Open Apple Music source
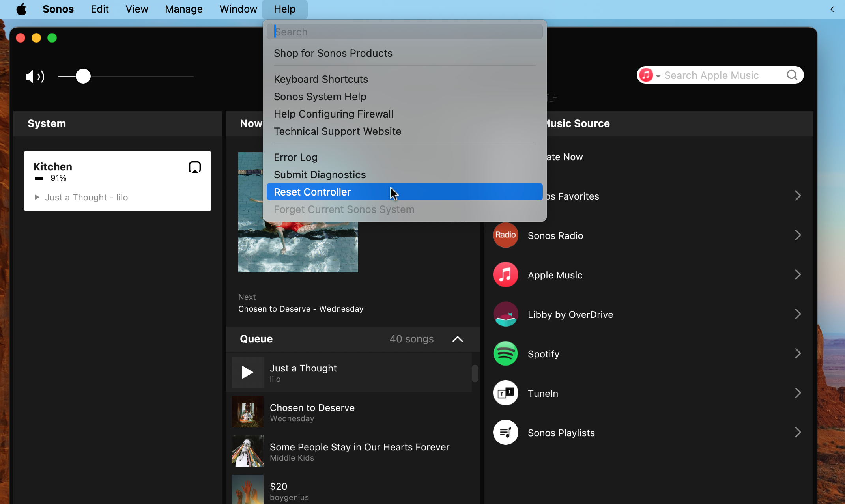The image size is (845, 504). [x=555, y=275]
